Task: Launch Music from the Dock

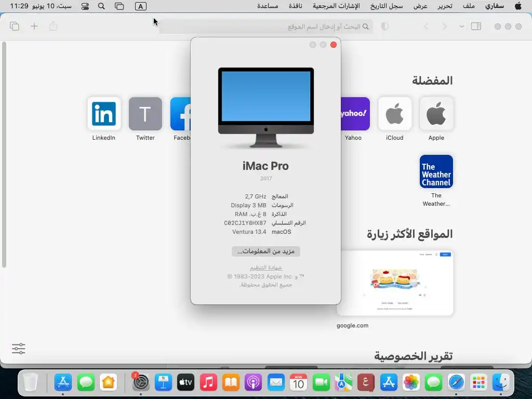Action: 208,382
